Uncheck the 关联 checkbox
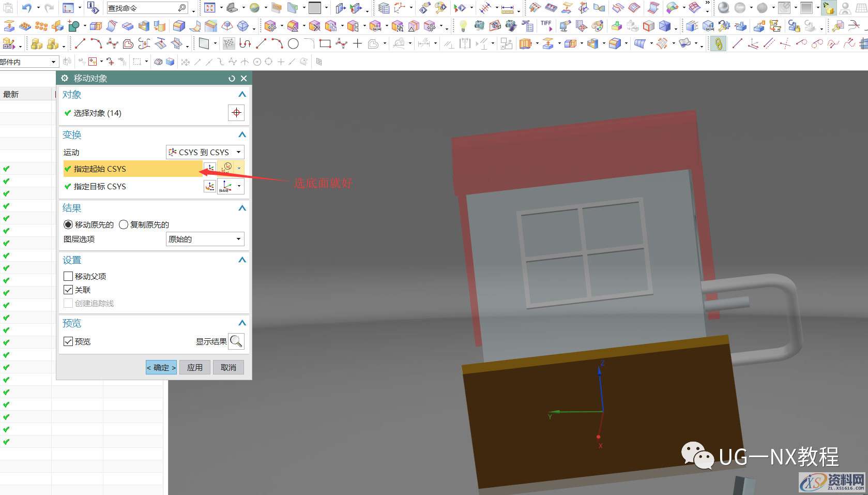868x495 pixels. pyautogui.click(x=68, y=290)
